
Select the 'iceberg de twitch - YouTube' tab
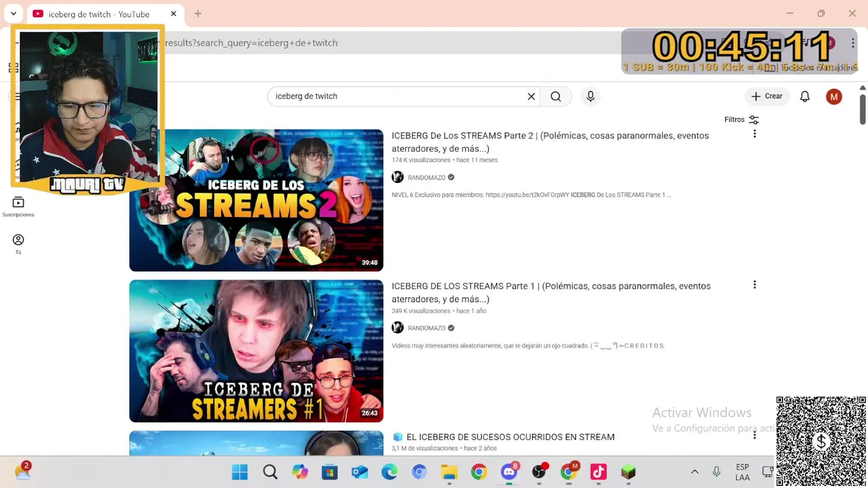99,14
